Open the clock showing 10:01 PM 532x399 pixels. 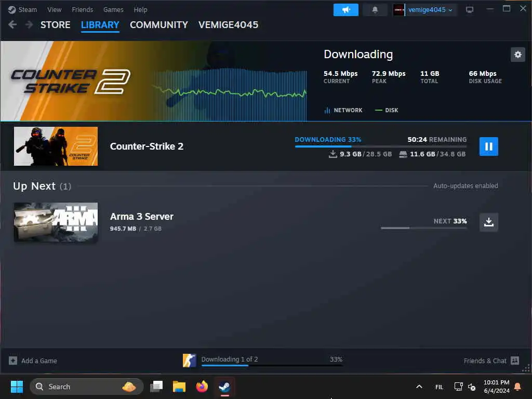coord(496,387)
